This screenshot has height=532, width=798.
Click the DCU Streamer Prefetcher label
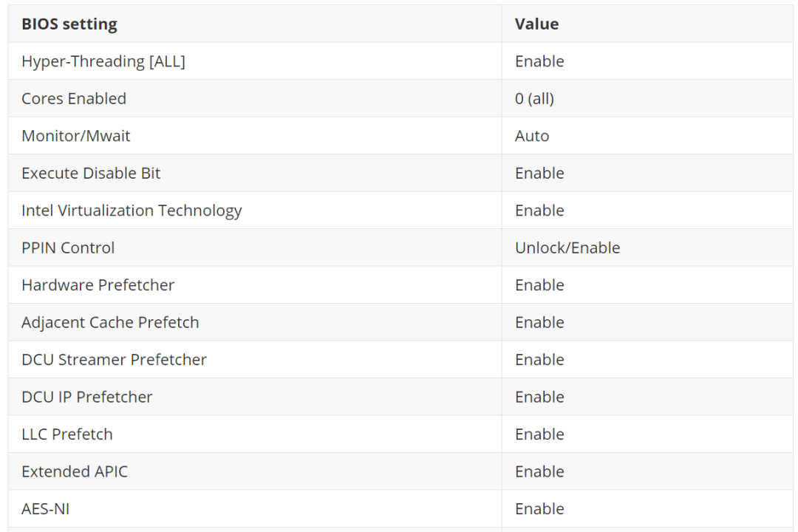click(x=114, y=360)
